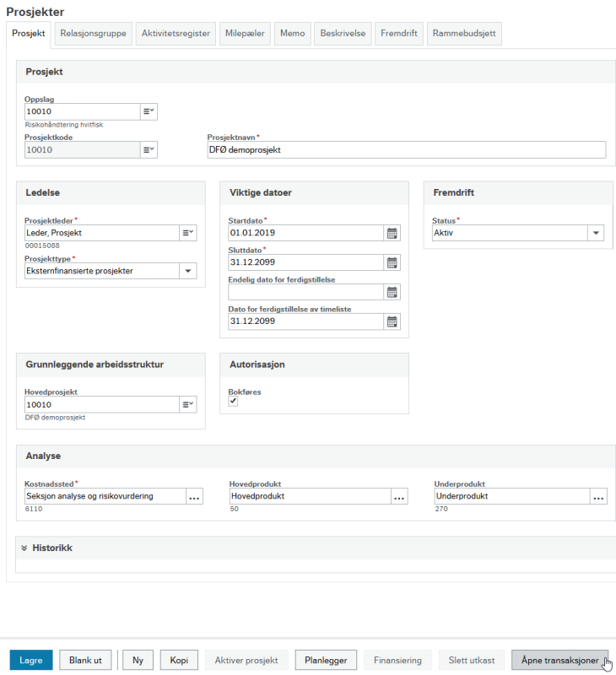This screenshot has width=616, height=675.
Task: Open calendar for timeliste ferdigstillelse date
Action: coord(392,321)
